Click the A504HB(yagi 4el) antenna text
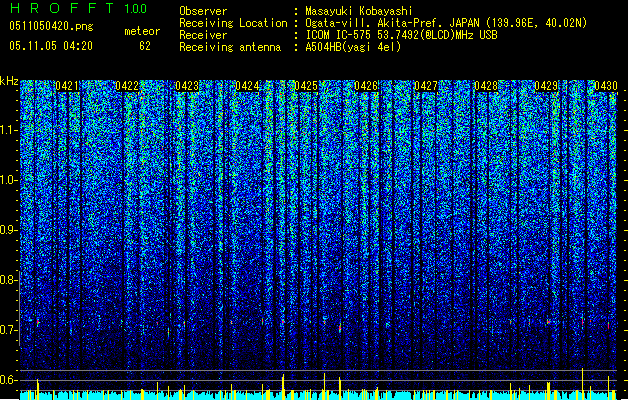This screenshot has width=629, height=400. click(353, 47)
